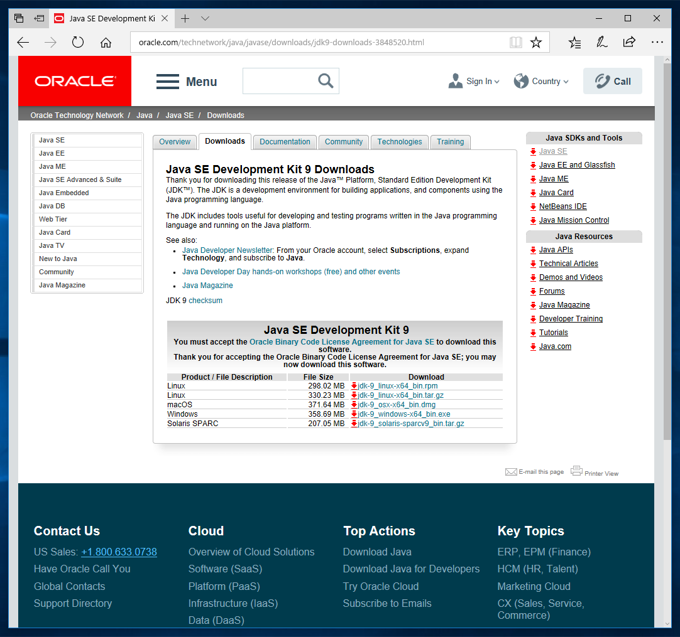
Task: Open Try Oracle Cloud footer link
Action: click(x=381, y=586)
